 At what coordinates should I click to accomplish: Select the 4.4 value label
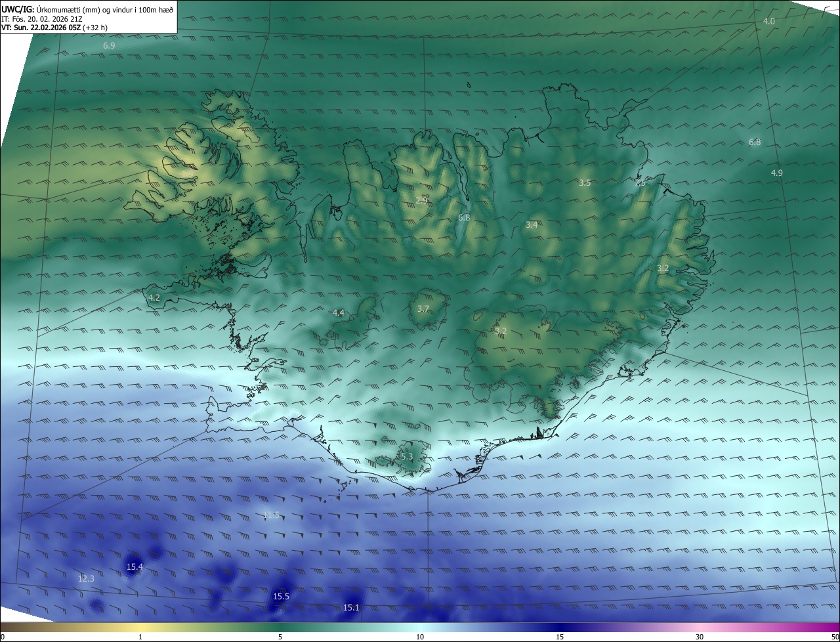tap(338, 313)
